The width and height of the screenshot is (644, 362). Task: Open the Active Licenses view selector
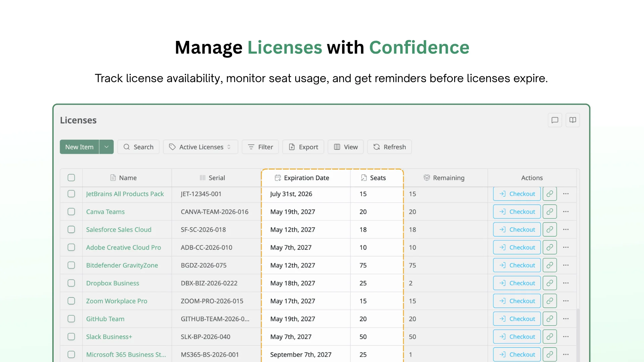click(200, 147)
